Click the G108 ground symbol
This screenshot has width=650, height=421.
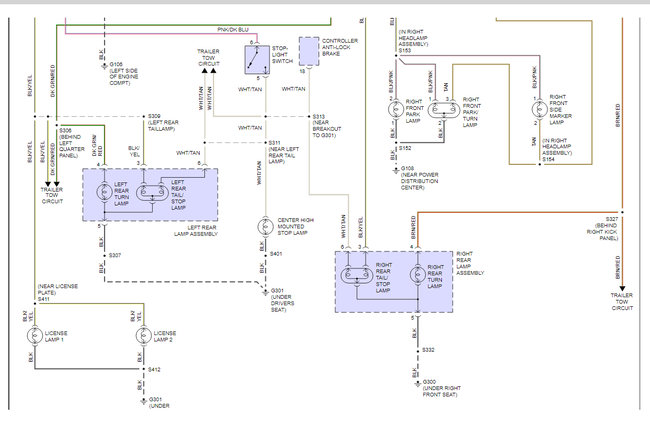coord(396,170)
